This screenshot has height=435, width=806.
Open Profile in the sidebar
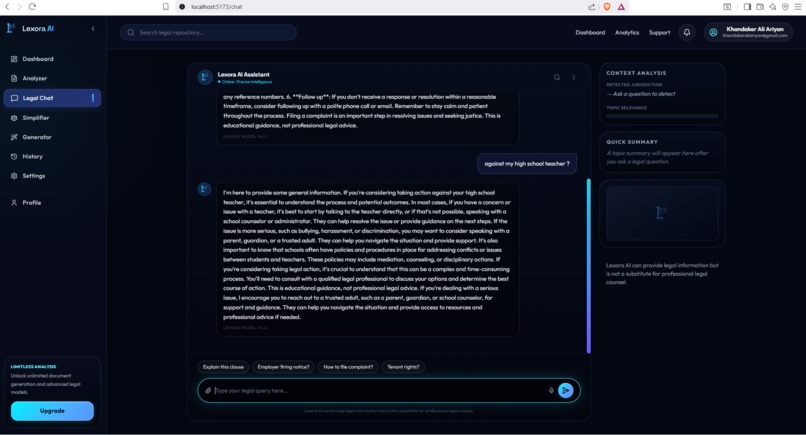(x=52, y=203)
